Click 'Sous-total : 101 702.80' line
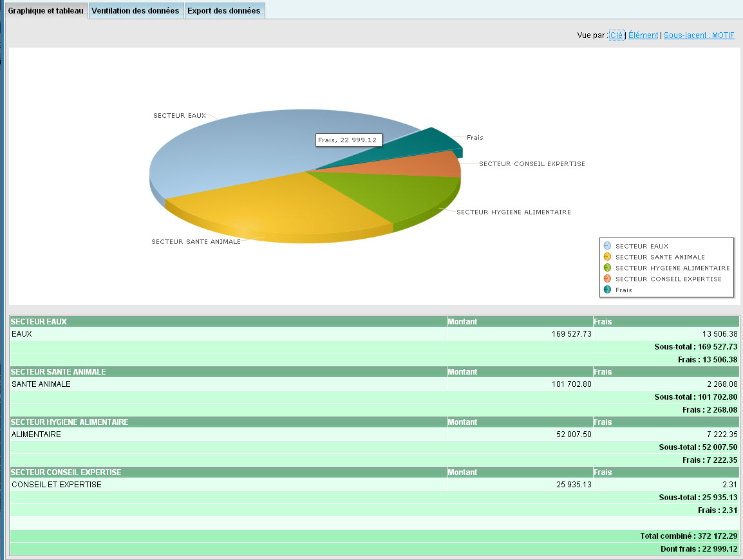Viewport: 743px width, 560px height. pos(695,397)
